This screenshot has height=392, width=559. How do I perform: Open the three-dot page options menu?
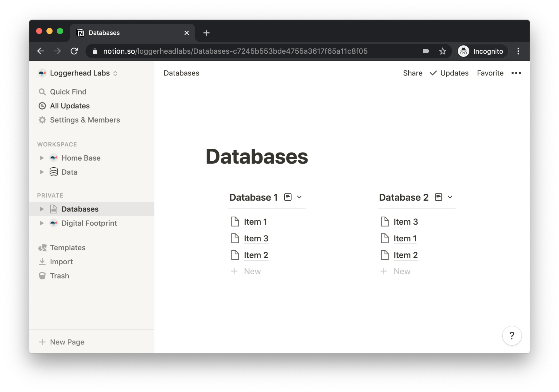(x=516, y=73)
